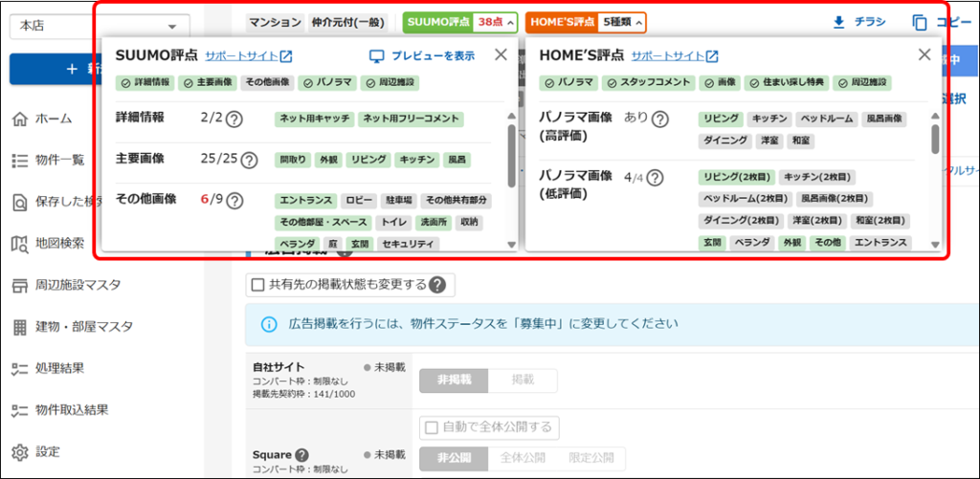Open external link icon in SUUMO サポートサイト
This screenshot has width=980, height=479.
(x=285, y=56)
